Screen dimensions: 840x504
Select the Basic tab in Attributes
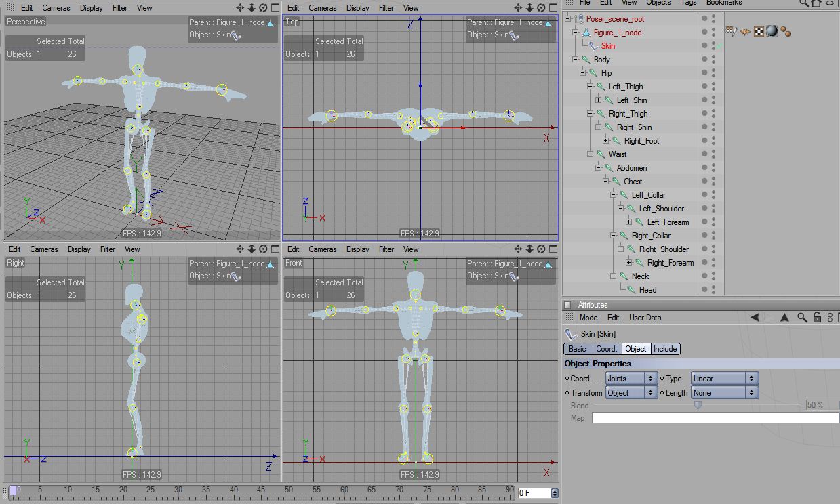[578, 349]
